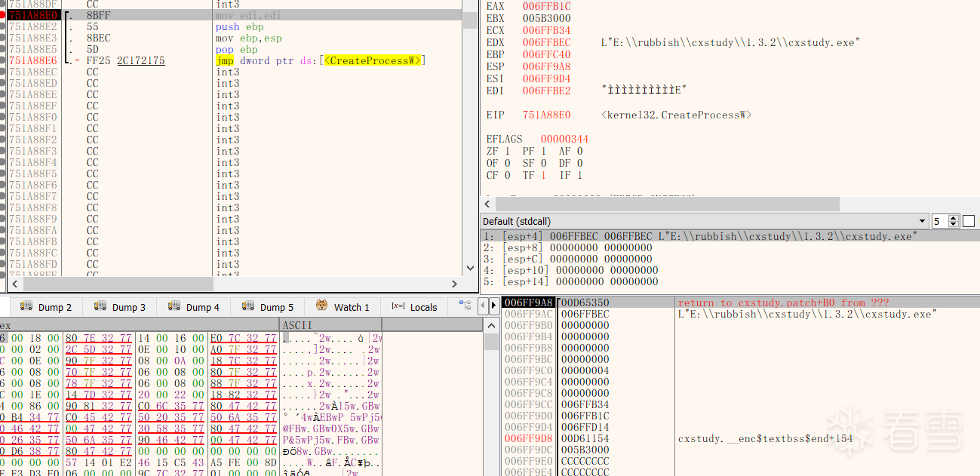Select ESI register value 006FF9D4
This screenshot has height=476, width=980.
coord(547,78)
